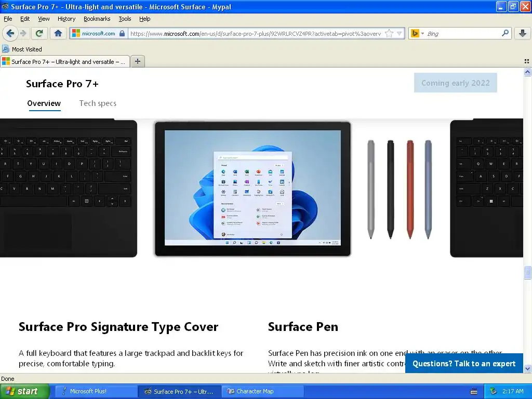532x399 pixels.
Task: Focus the URL address field
Action: 257,34
